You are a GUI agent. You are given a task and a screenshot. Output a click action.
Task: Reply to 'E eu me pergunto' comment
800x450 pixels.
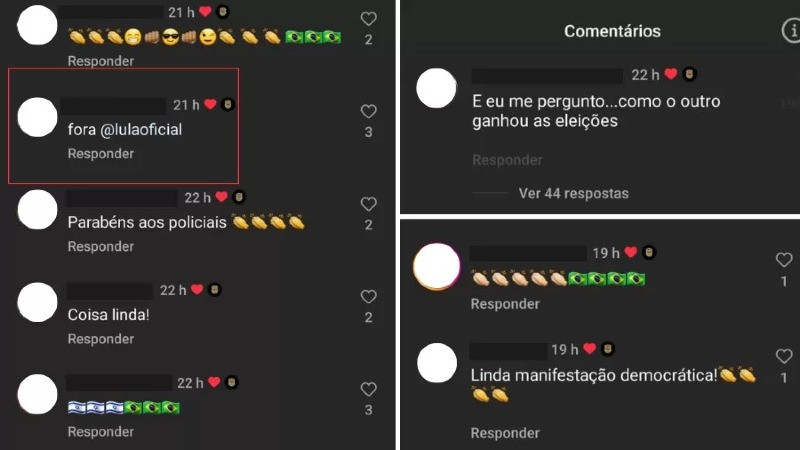[507, 160]
